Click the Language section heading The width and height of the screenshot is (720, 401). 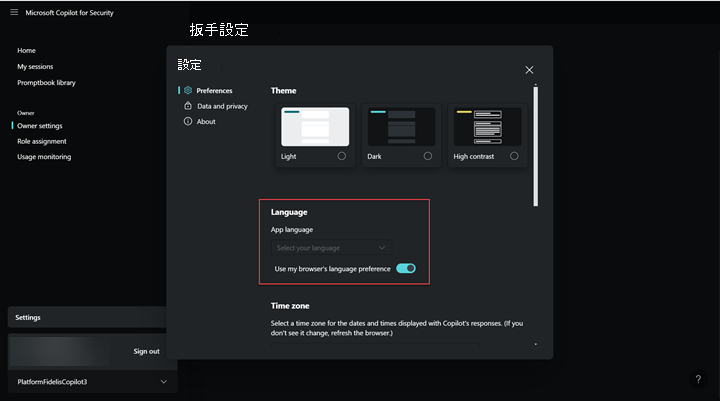coord(289,212)
